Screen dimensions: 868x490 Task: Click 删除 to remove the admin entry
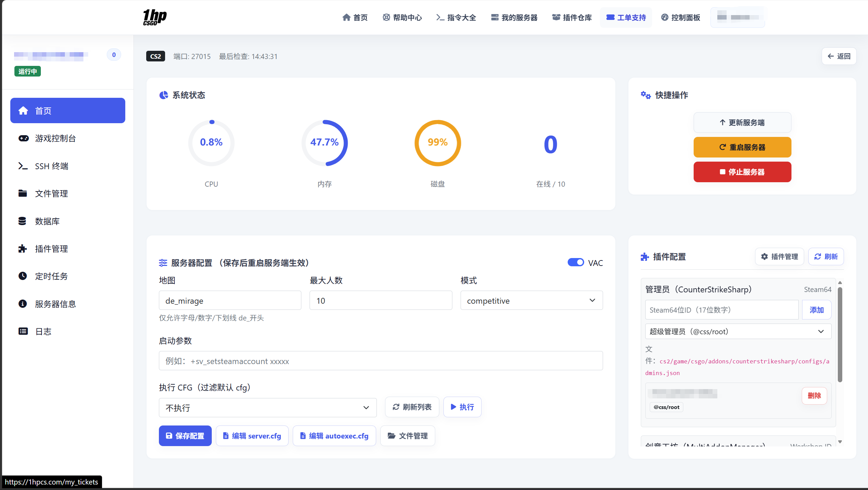tap(814, 396)
